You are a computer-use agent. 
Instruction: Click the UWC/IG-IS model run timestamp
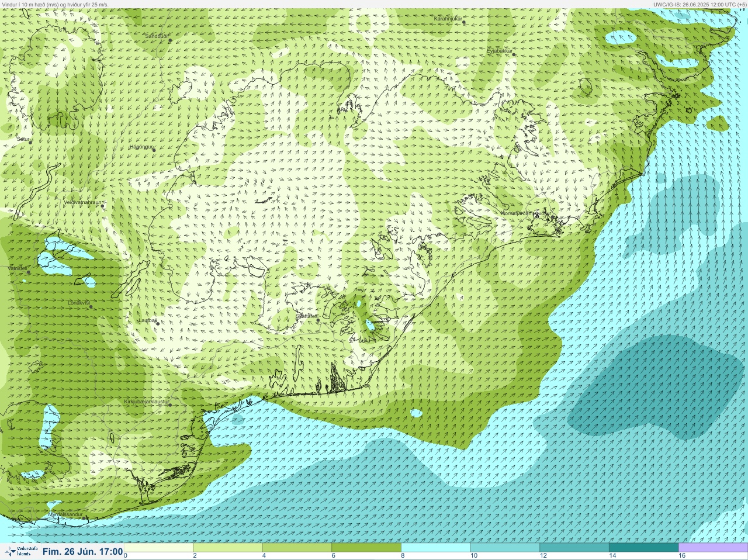click(700, 4)
